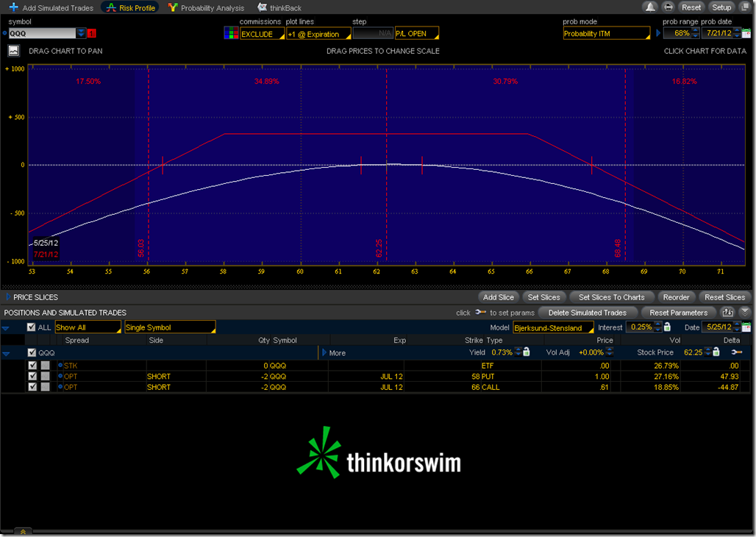Screen dimensions: 756x537
Task: Adjust the Vol Adj +0.00% stepper
Action: coord(610,352)
